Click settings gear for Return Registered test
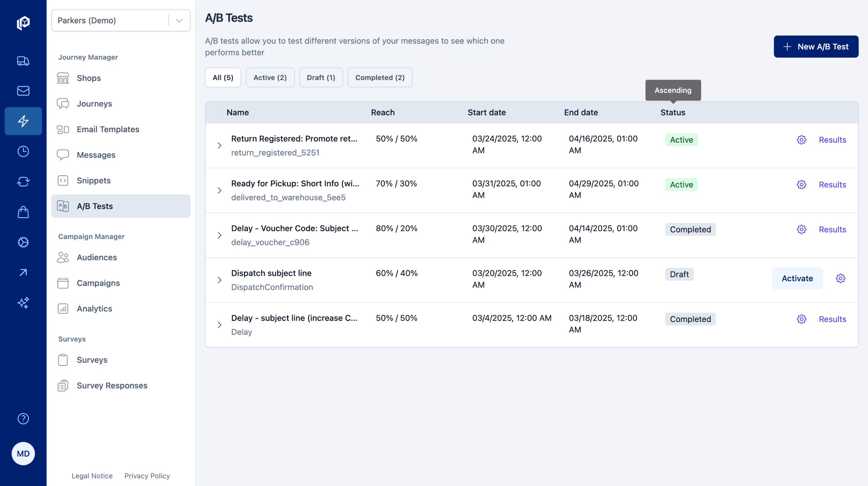Image resolution: width=868 pixels, height=486 pixels. pos(801,140)
